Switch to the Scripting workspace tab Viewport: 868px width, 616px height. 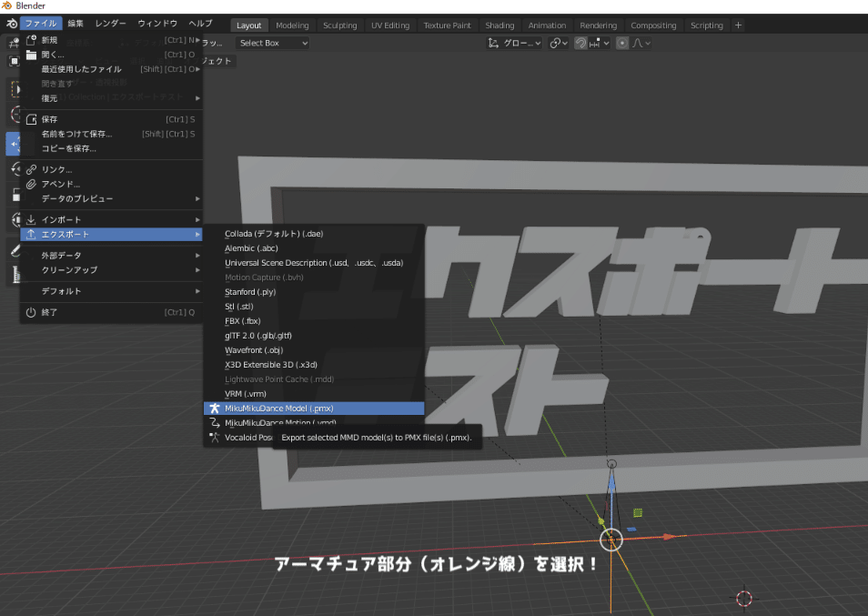coord(707,25)
